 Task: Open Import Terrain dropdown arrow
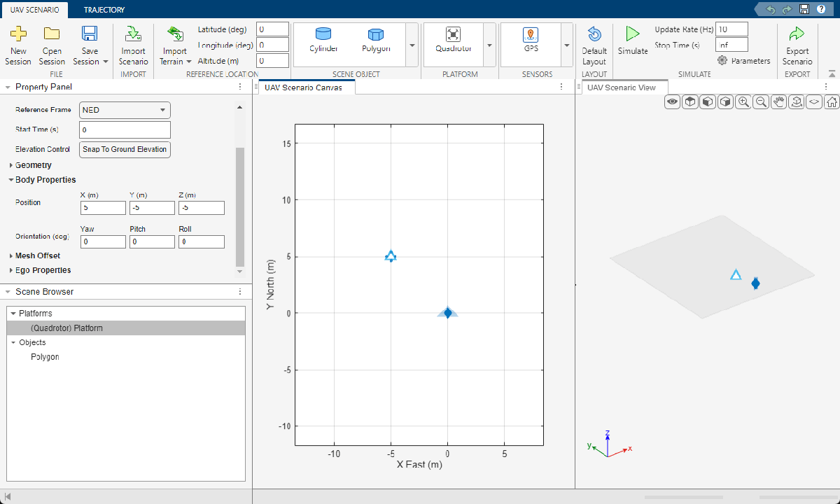click(x=188, y=62)
